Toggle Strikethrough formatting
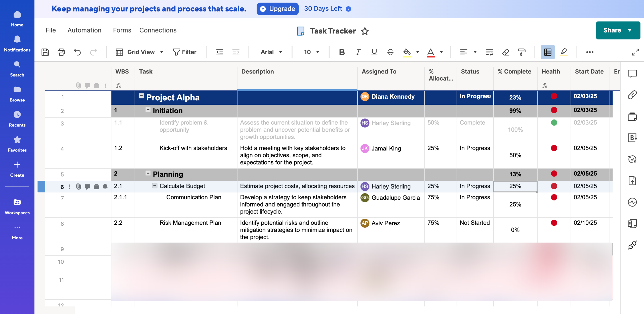Viewport: 644px width, 314px height. [x=390, y=52]
